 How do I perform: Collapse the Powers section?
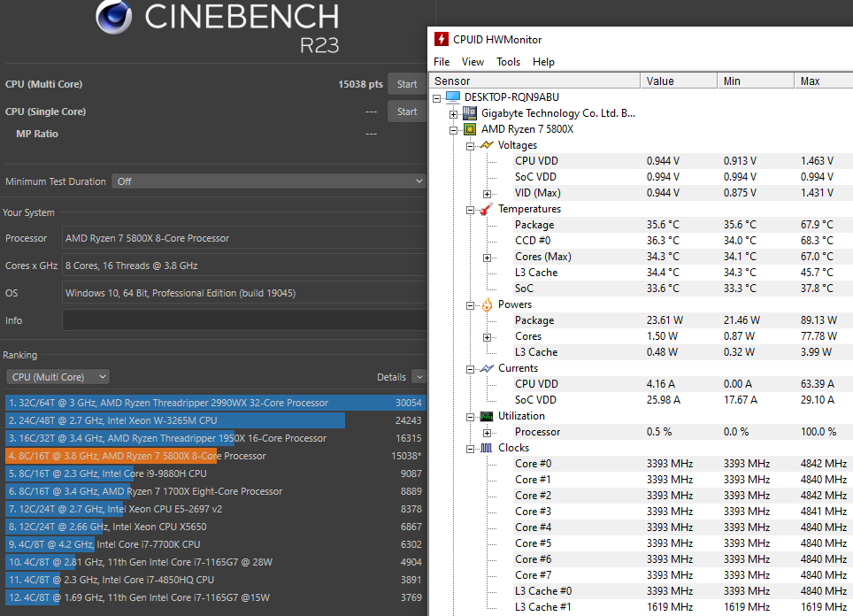471,306
